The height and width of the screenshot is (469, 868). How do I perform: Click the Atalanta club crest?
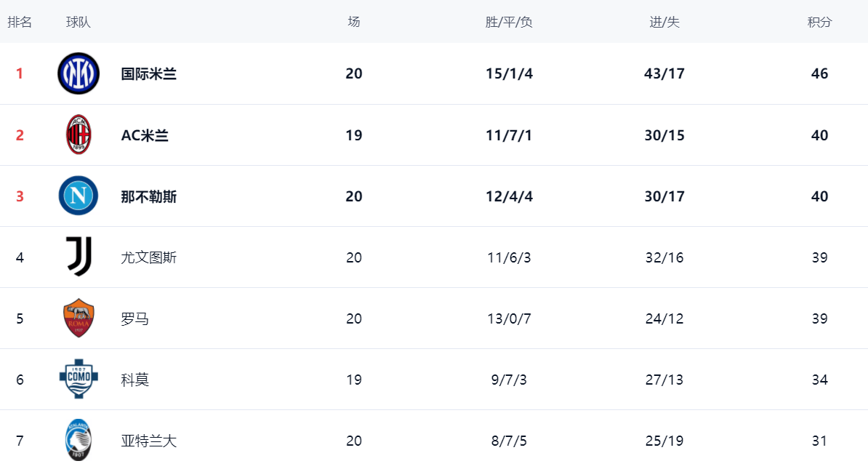(79, 441)
